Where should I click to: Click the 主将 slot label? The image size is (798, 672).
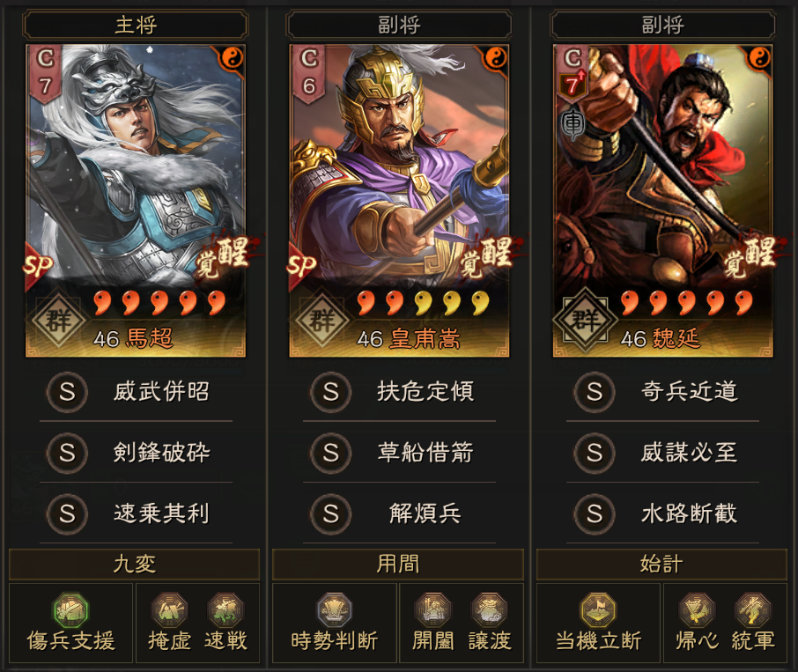coord(136,25)
